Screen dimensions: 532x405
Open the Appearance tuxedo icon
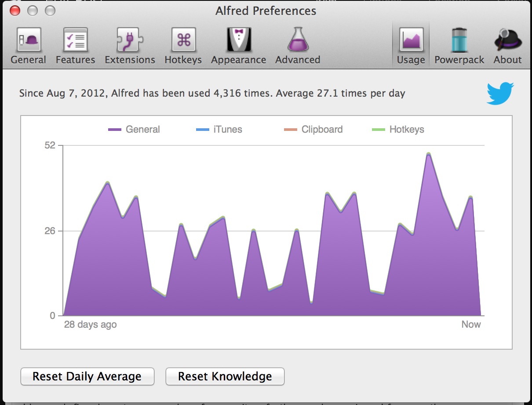tap(238, 46)
